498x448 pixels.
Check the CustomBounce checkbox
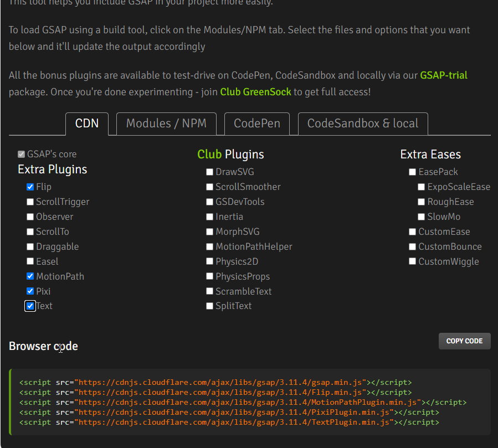pos(413,246)
